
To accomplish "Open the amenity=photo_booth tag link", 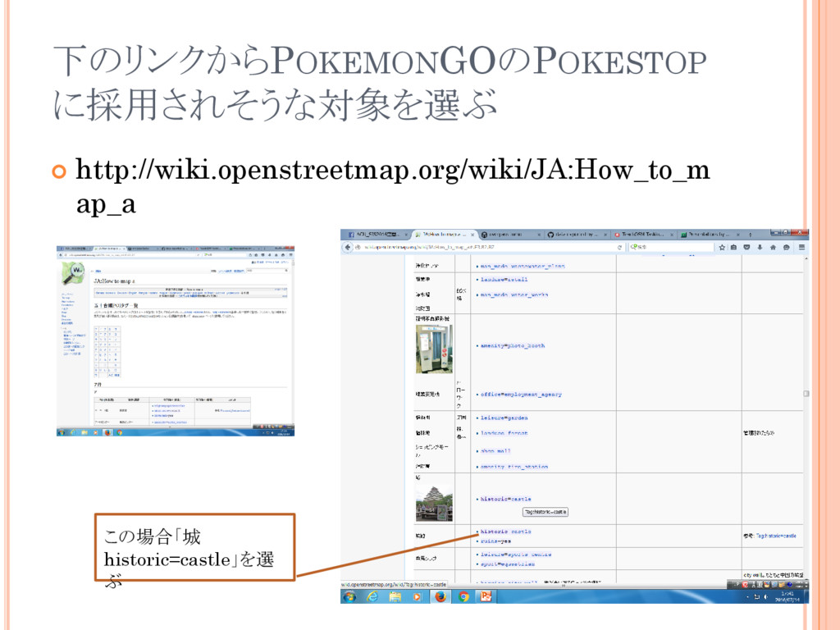I will [512, 345].
